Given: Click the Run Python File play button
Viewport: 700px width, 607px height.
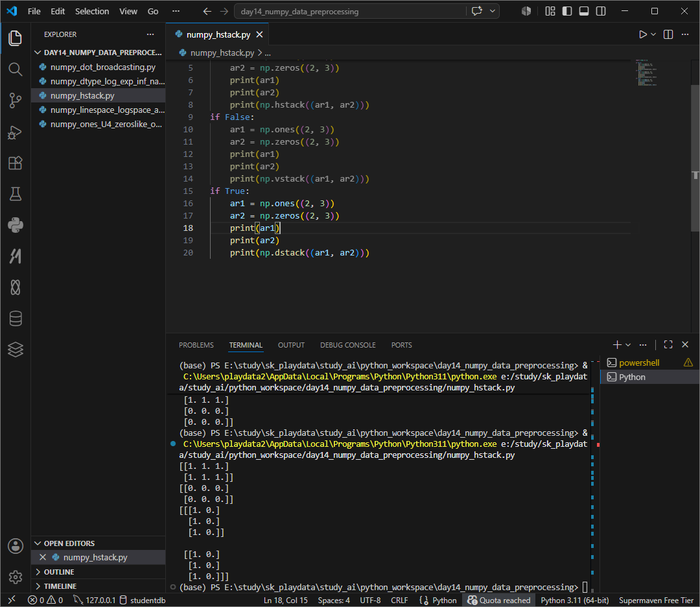Looking at the screenshot, I should pos(642,34).
